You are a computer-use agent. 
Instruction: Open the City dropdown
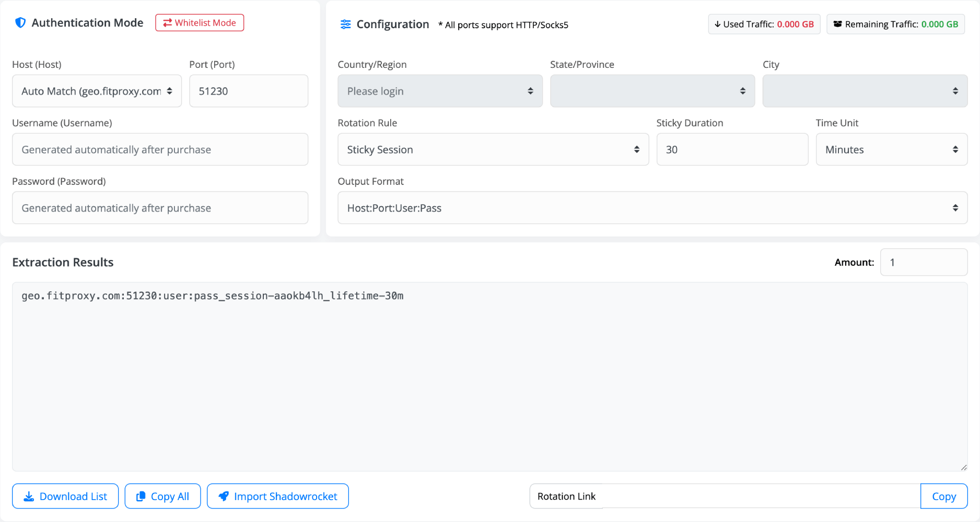(865, 91)
